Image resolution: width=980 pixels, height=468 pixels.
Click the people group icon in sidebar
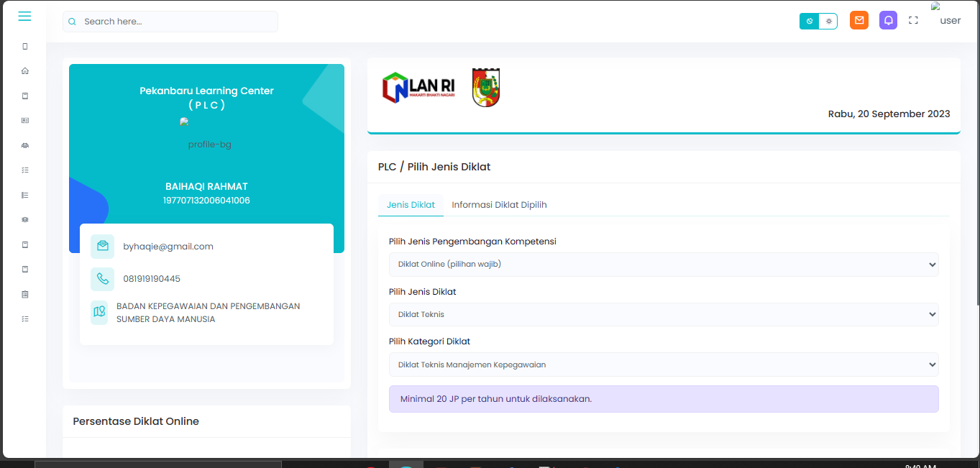(25, 145)
